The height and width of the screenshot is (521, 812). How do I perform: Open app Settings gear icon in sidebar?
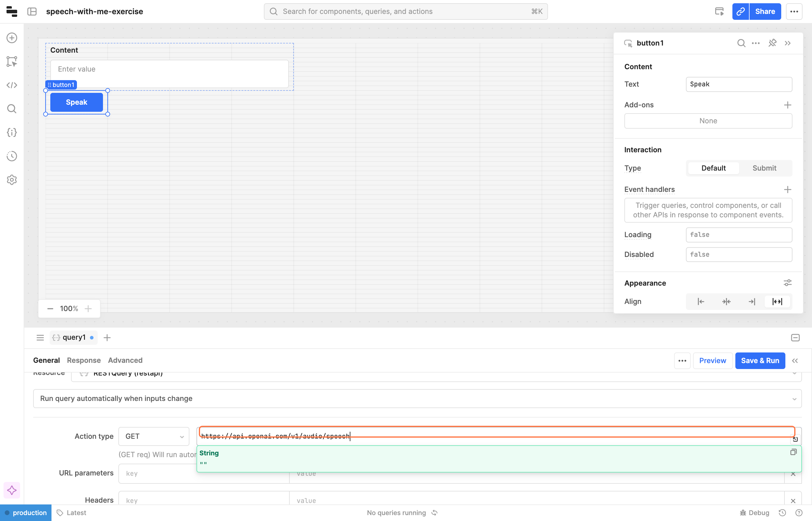coord(12,180)
